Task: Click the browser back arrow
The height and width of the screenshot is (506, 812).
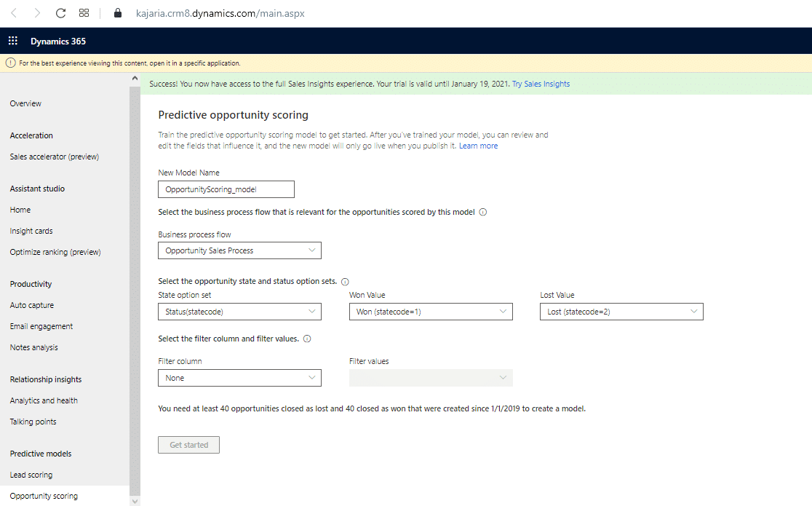Action: (x=14, y=13)
